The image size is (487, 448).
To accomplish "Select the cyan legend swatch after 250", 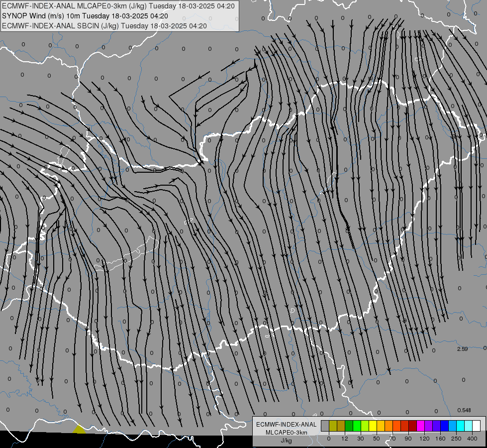I will coord(461,426).
